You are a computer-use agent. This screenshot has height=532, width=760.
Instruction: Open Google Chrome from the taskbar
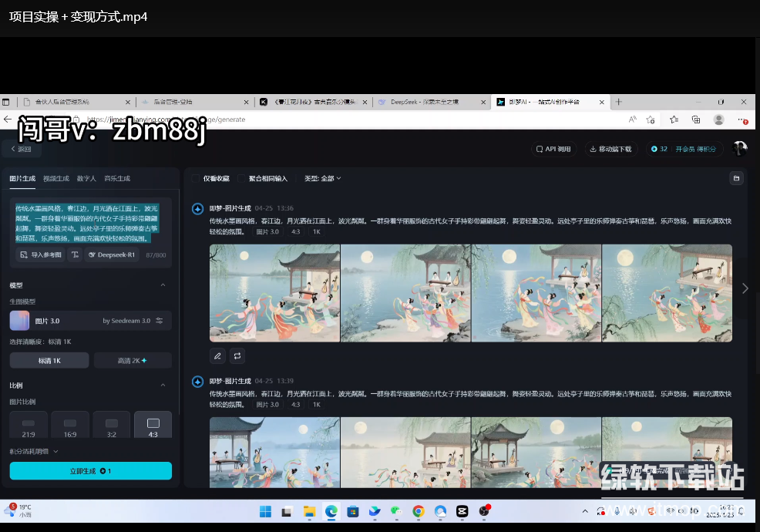tap(419, 511)
